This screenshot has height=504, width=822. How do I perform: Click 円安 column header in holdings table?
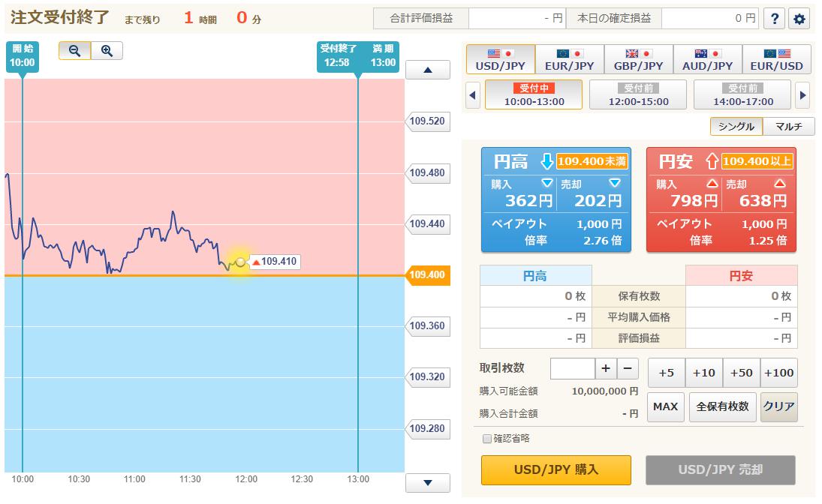click(741, 275)
